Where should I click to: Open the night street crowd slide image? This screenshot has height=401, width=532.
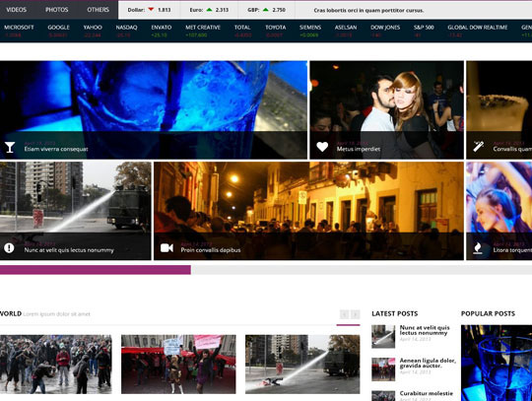308,211
